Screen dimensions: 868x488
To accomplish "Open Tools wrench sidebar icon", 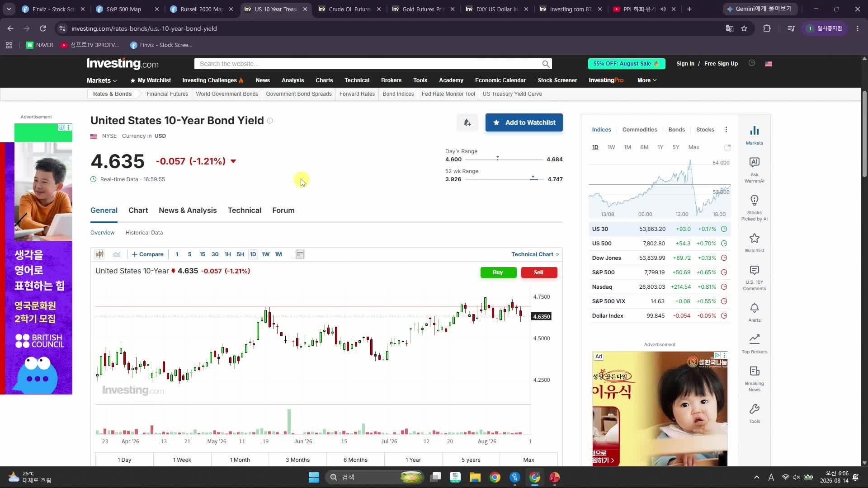I will [x=754, y=413].
